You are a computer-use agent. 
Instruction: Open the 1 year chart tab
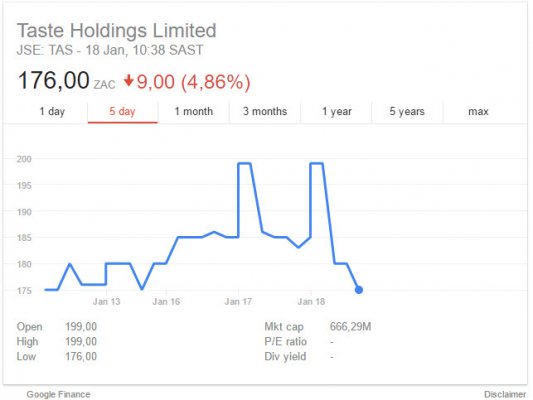pos(337,111)
